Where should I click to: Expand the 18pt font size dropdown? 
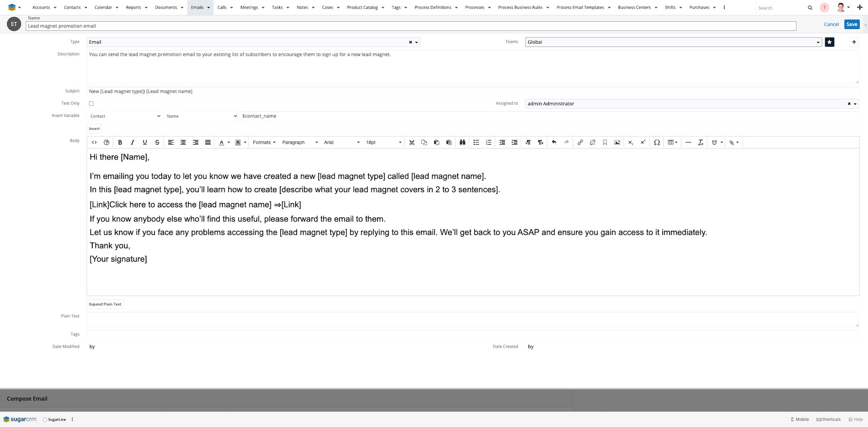pos(383,142)
